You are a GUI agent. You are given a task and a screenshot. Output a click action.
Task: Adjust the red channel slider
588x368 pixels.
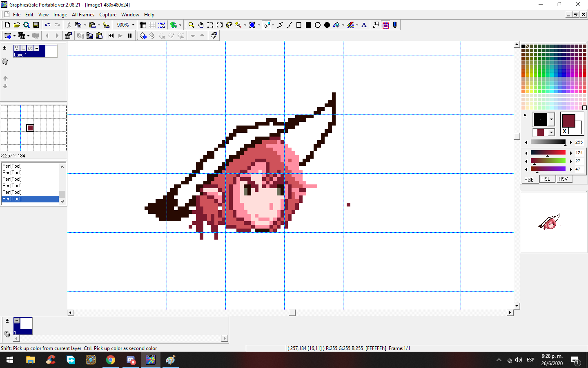coord(548,153)
